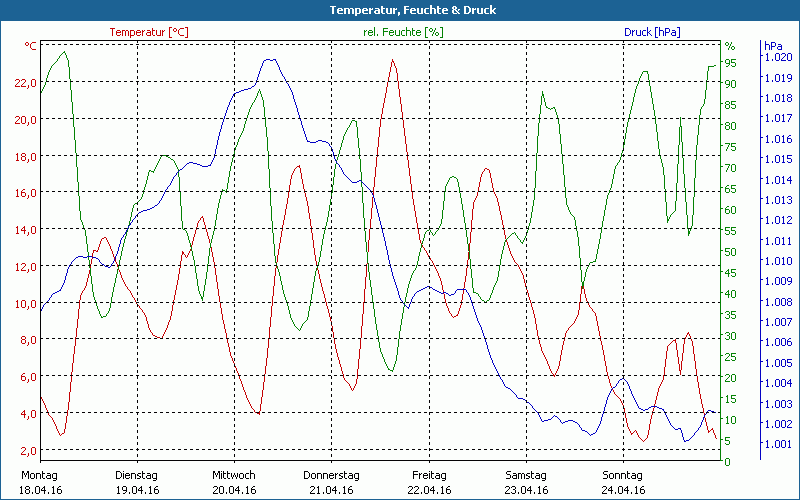Image resolution: width=800 pixels, height=500 pixels.
Task: Click the '2,0' tick on the temperature axis
Action: [28, 450]
